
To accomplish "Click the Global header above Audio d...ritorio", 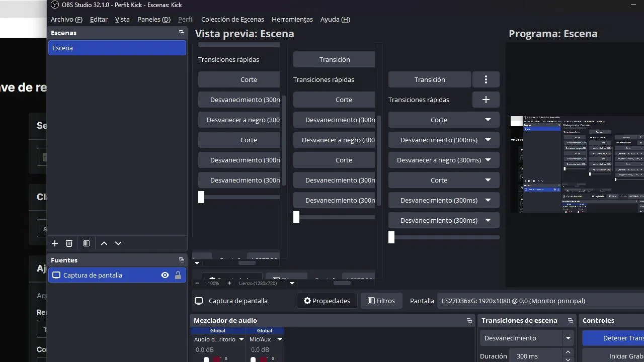I will coord(218,330).
